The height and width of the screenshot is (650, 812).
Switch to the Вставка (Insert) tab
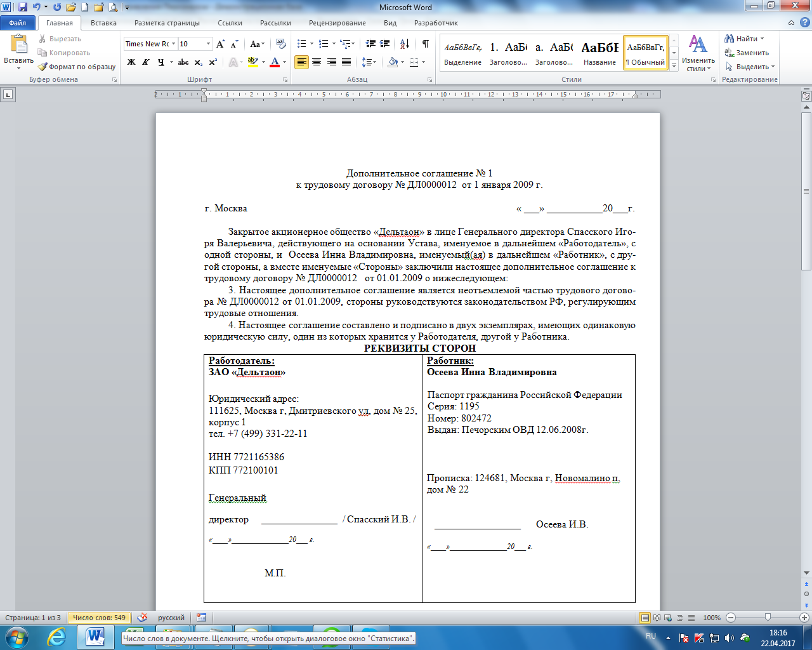tap(103, 23)
